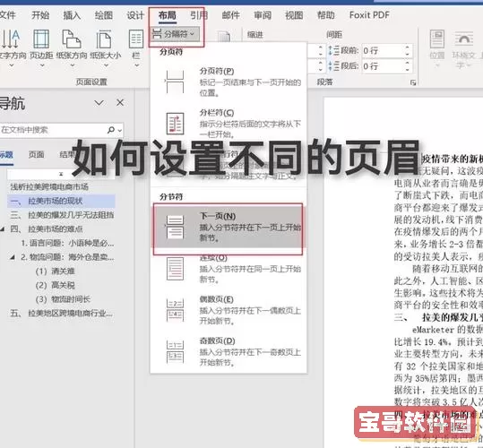
Task: Select the 分栏符(C) column break option
Action: pyautogui.click(x=229, y=123)
